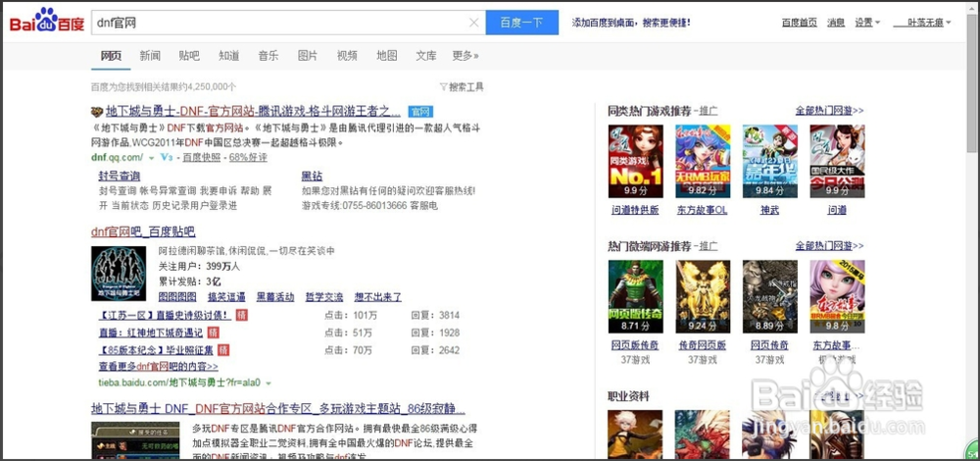
Task: Open the 问道特供版 game cover image
Action: (636, 162)
